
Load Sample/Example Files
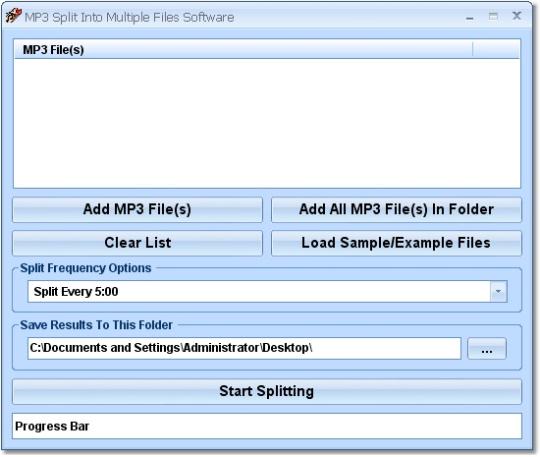tap(396, 243)
